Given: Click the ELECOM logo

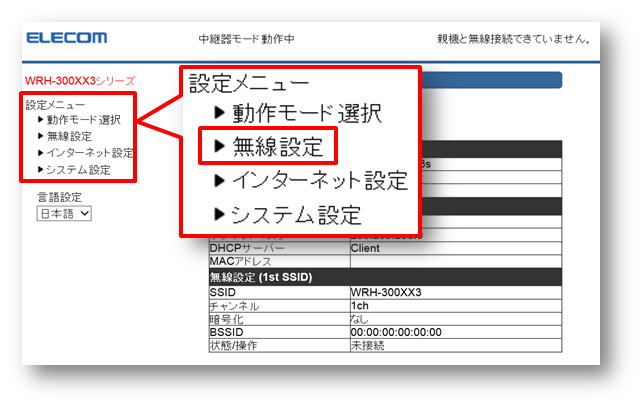Looking at the screenshot, I should pyautogui.click(x=67, y=38).
